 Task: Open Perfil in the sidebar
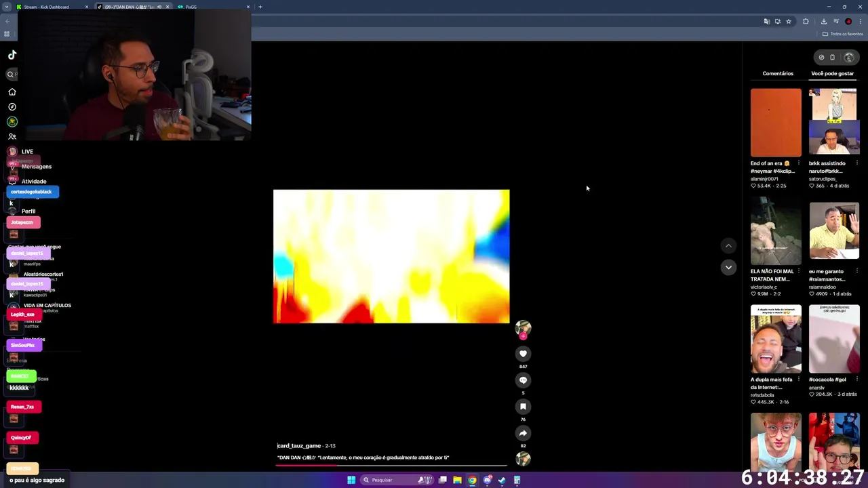point(28,211)
